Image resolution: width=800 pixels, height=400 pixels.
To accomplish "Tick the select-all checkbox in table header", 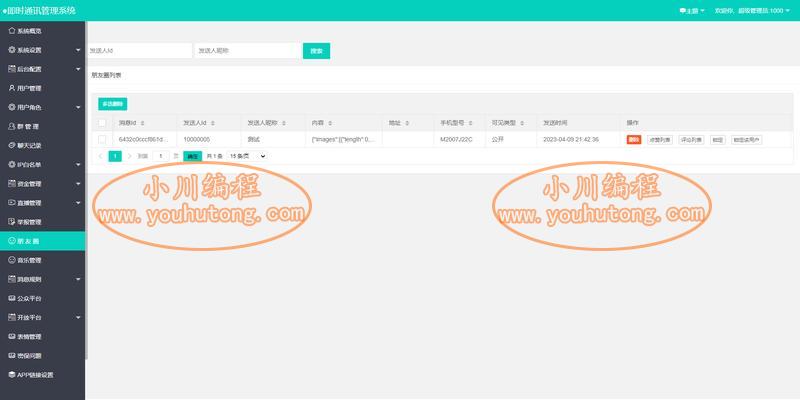I will pos(102,123).
